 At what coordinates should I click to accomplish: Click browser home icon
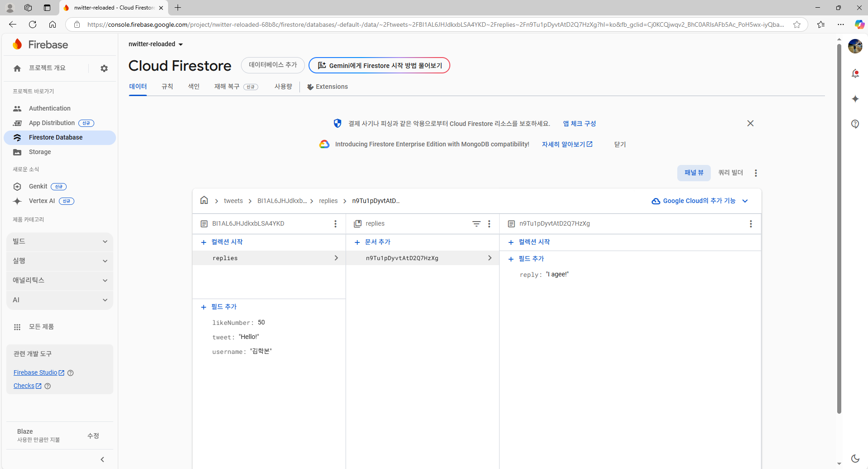pos(53,24)
